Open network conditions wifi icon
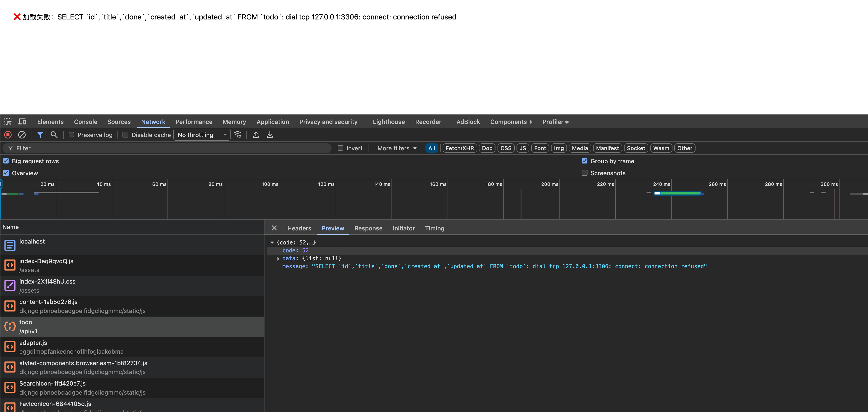The width and height of the screenshot is (868, 412). [x=238, y=135]
